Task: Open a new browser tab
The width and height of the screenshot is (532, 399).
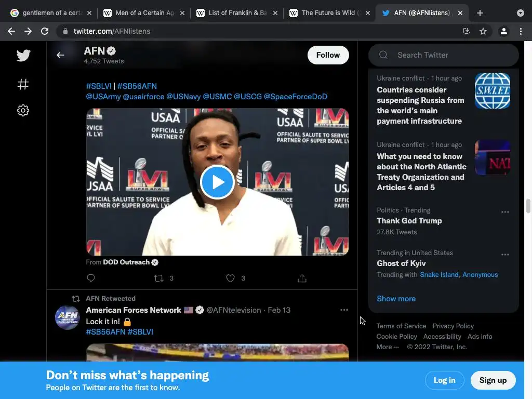Action: pyautogui.click(x=480, y=13)
